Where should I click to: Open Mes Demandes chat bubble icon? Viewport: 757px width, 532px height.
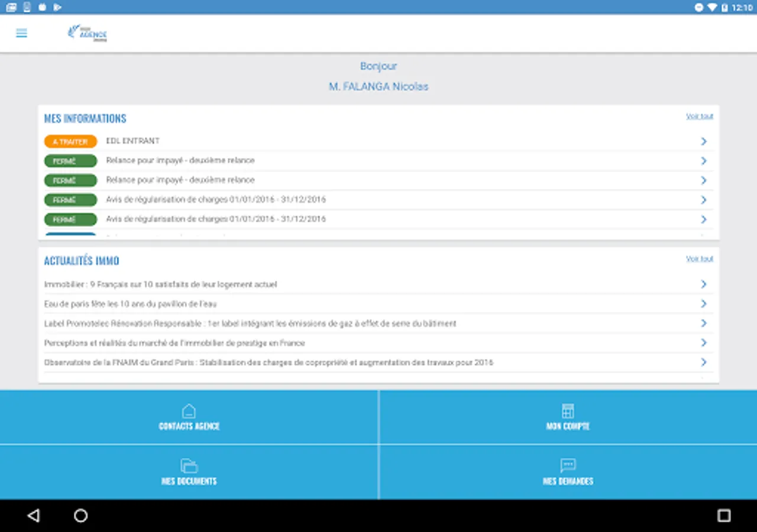568,465
